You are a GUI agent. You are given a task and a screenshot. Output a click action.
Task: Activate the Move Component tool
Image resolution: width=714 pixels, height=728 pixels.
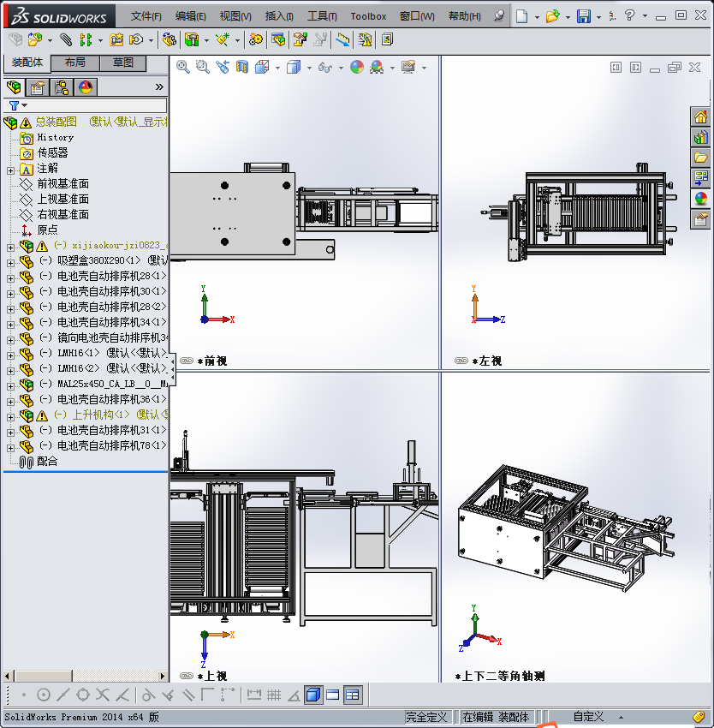coord(136,40)
